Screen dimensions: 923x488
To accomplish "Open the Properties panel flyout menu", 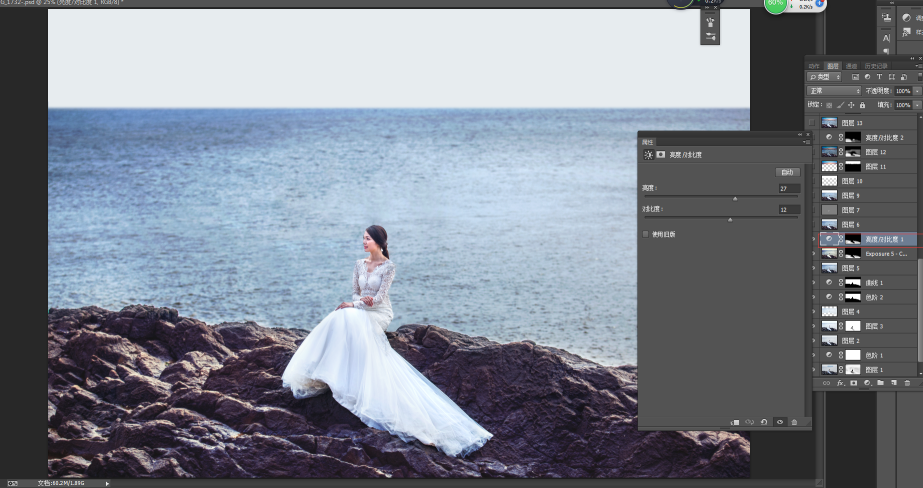I will (x=806, y=142).
